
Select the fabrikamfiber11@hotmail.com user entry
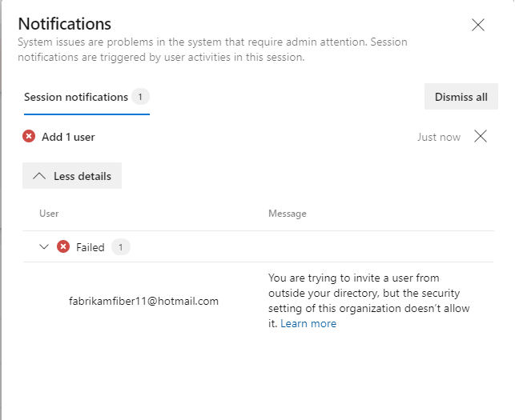(144, 301)
